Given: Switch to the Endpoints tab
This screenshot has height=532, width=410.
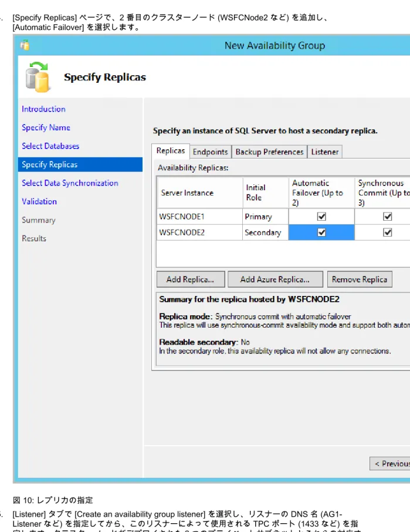Looking at the screenshot, I should [x=210, y=151].
